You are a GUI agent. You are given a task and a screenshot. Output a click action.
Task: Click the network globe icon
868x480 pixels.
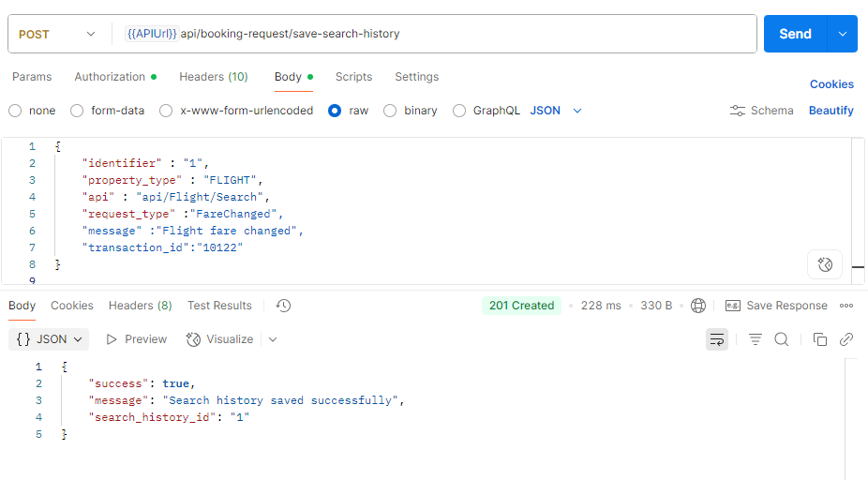(x=698, y=306)
